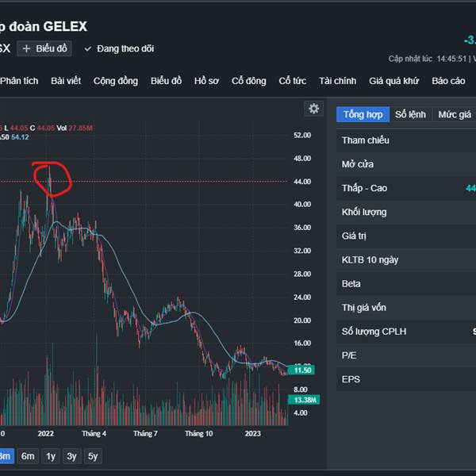The image size is (476, 476).
Task: Open the Báo cáo tab
Action: [x=448, y=81]
